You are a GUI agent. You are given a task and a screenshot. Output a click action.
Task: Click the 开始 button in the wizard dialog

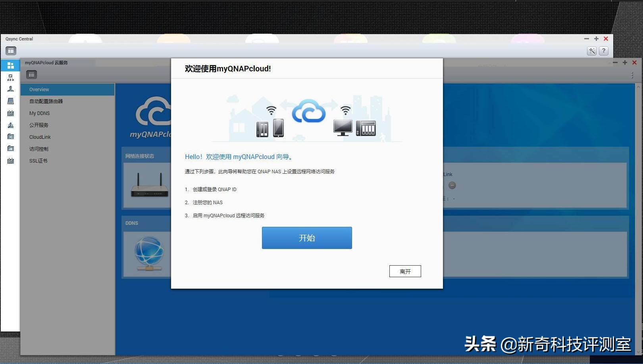(306, 238)
